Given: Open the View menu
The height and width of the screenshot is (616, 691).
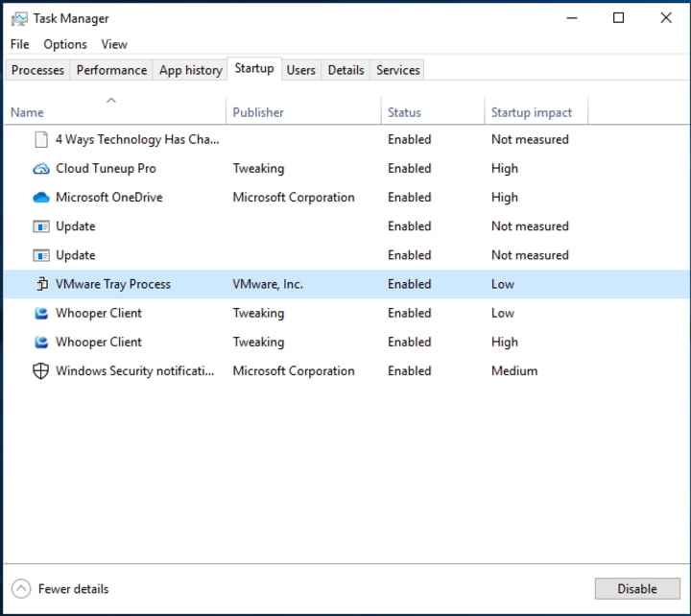Looking at the screenshot, I should click(114, 44).
